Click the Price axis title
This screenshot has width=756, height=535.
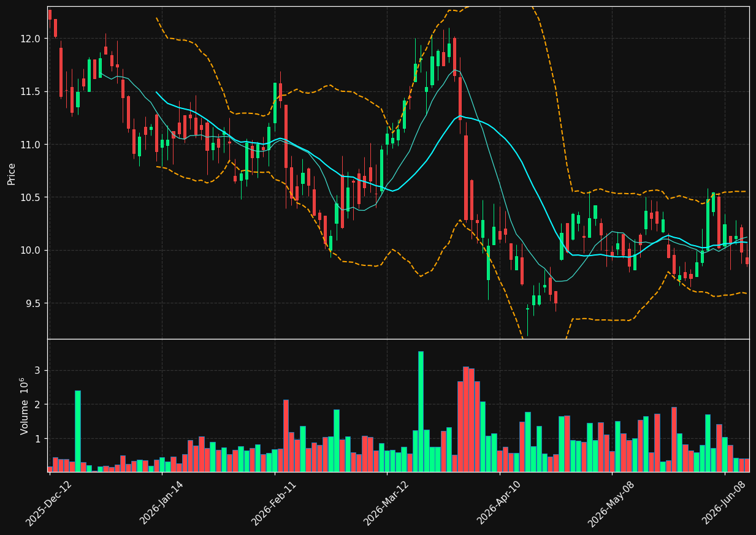[12, 173]
